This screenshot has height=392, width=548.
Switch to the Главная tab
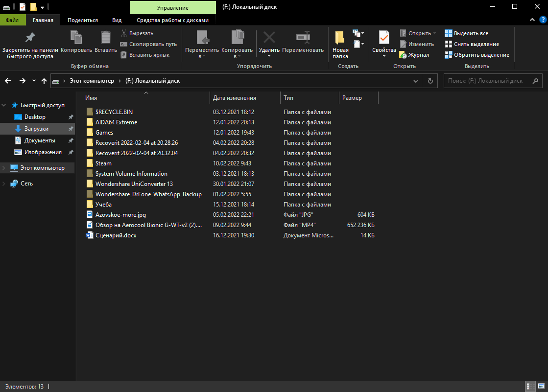[43, 20]
